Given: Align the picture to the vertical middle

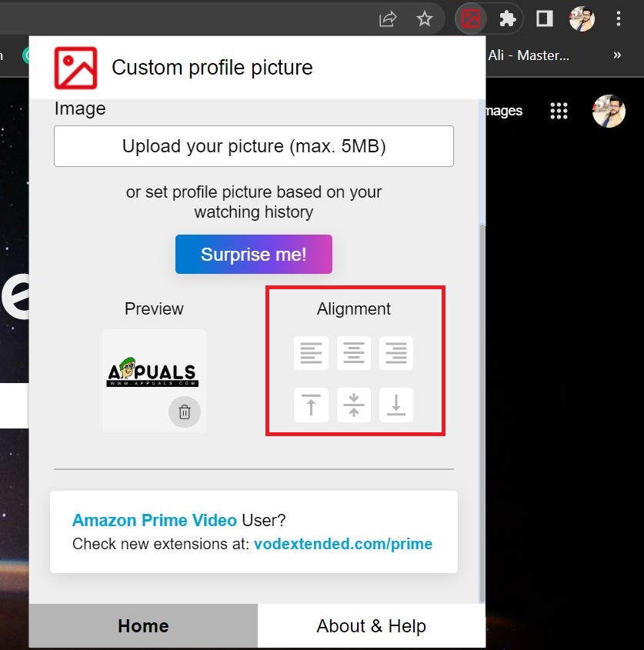Looking at the screenshot, I should tap(354, 405).
